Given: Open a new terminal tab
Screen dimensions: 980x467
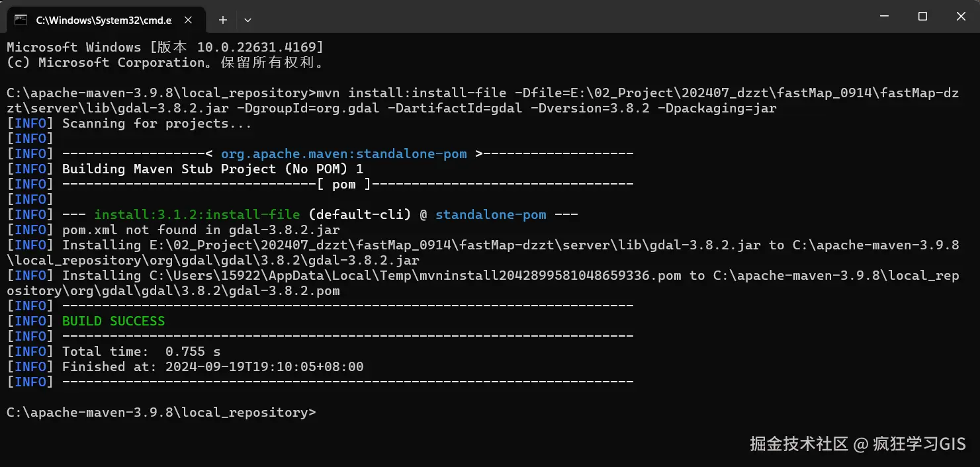Looking at the screenshot, I should (x=223, y=20).
